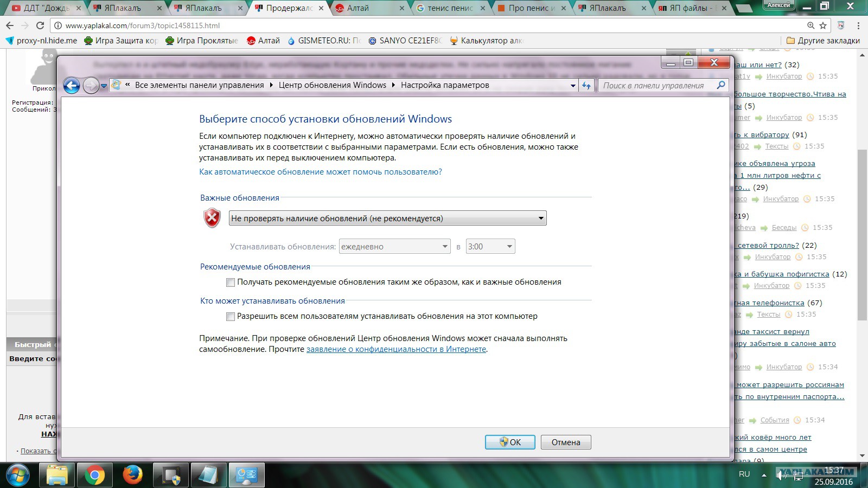The width and height of the screenshot is (868, 488).
Task: Open the network icon in the system tray
Action: (798, 475)
